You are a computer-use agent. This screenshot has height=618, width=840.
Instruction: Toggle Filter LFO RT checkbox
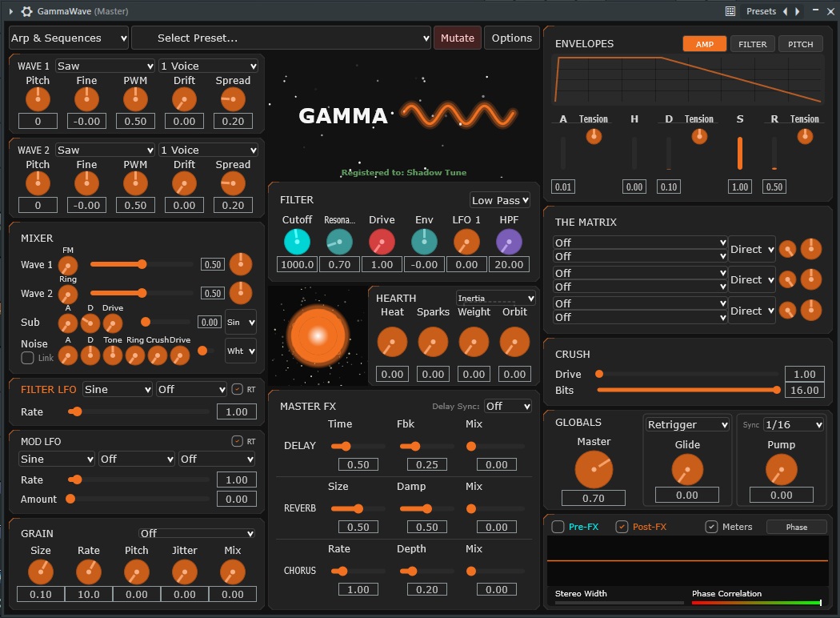(x=238, y=390)
